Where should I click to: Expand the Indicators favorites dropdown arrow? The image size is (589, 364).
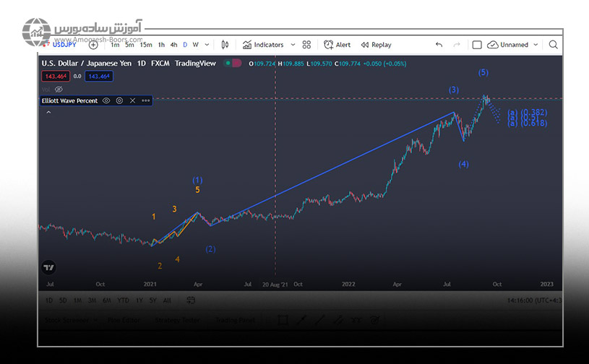coord(293,45)
